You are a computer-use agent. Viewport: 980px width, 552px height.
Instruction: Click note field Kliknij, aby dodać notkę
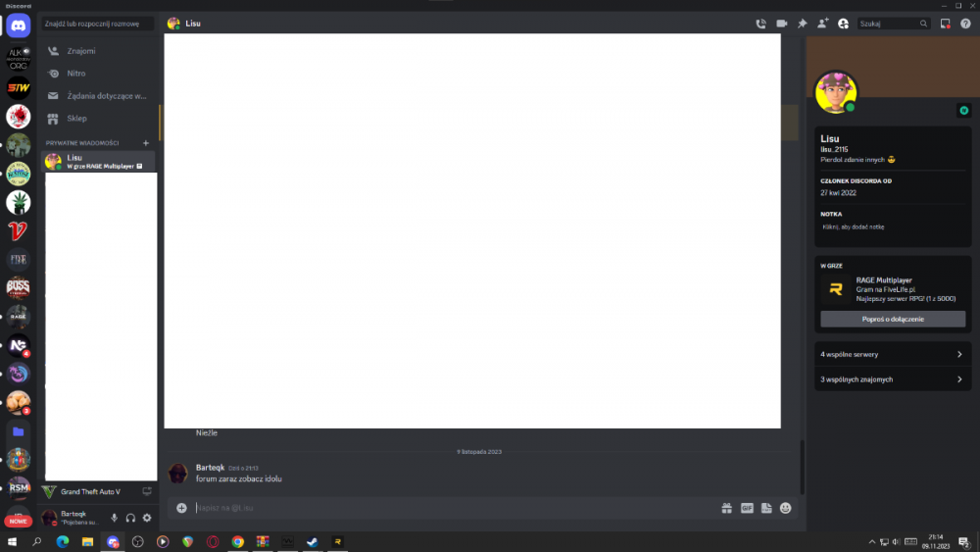pos(893,226)
